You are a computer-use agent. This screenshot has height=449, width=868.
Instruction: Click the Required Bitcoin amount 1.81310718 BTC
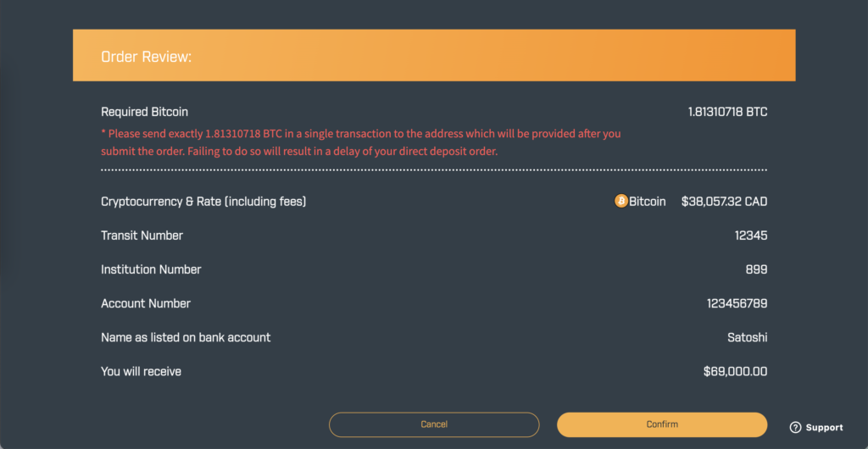[x=727, y=112]
